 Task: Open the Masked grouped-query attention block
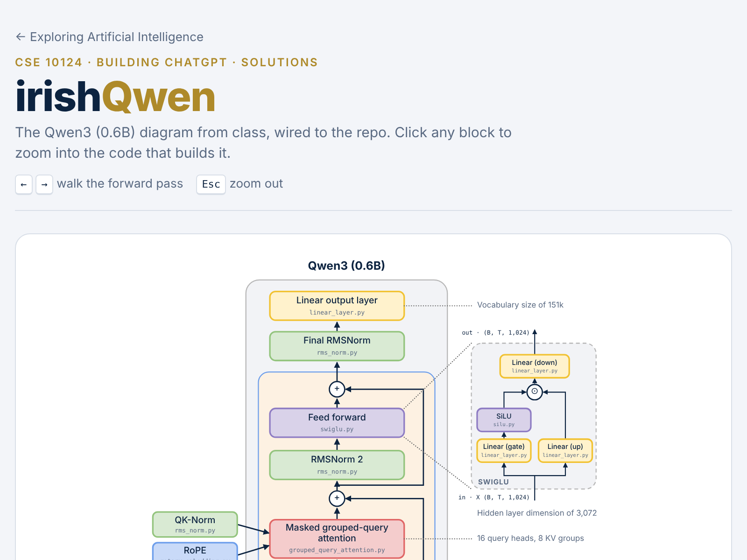click(x=337, y=539)
